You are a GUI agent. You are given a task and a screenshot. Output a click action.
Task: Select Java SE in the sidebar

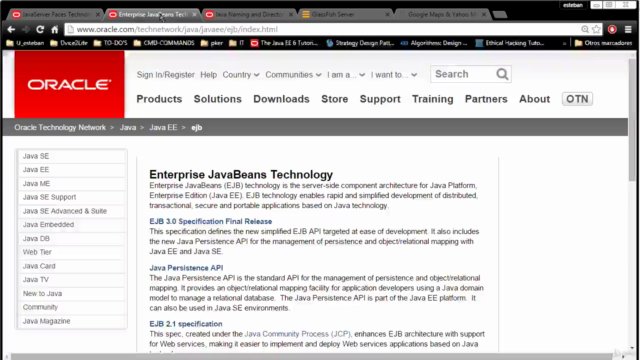coord(71,156)
